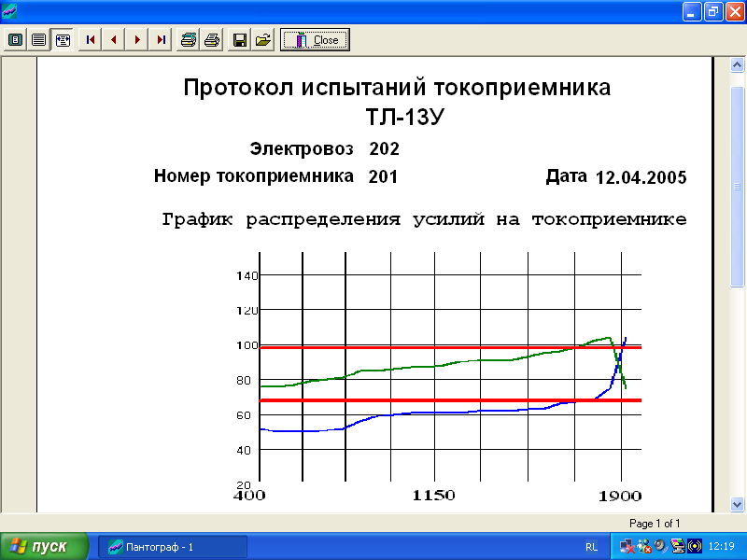The width and height of the screenshot is (747, 560).
Task: Go to previous page of report
Action: [x=113, y=39]
